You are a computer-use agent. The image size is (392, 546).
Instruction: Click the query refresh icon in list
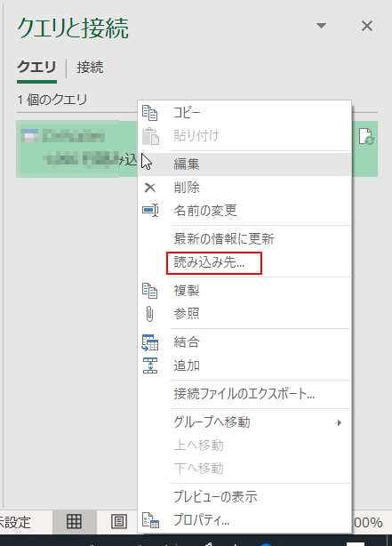point(366,136)
